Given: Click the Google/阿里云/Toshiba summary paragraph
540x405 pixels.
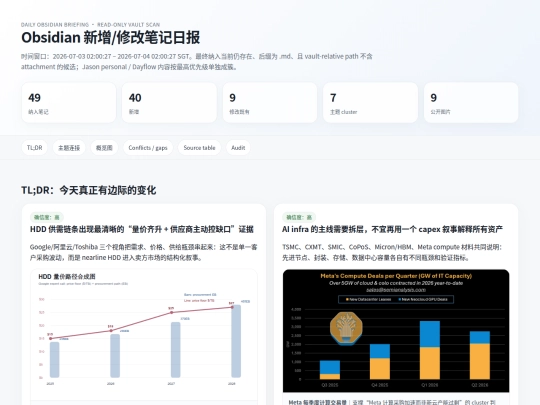Looking at the screenshot, I should point(144,252).
